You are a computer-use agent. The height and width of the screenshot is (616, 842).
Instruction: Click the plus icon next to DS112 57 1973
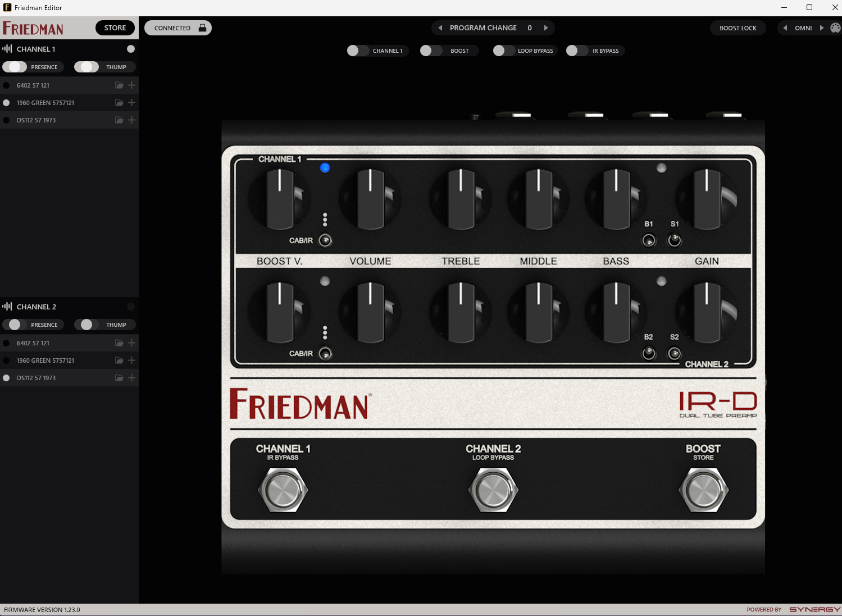click(x=131, y=120)
